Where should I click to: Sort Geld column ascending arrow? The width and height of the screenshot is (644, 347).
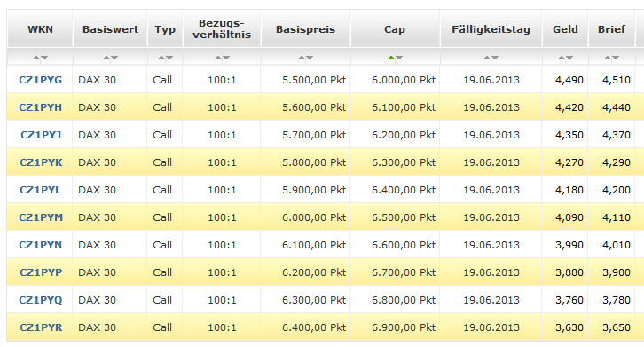point(562,58)
